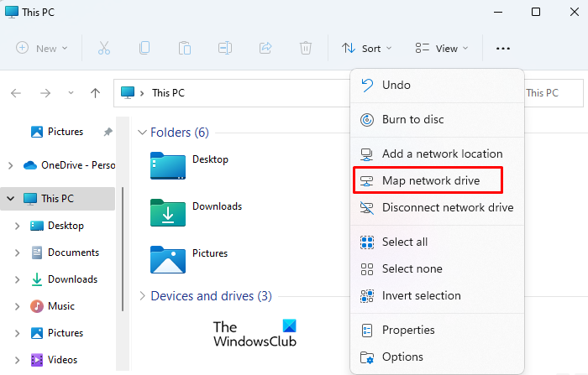Expand the OneDrive - Personal tree node
The image size is (588, 375).
point(10,165)
